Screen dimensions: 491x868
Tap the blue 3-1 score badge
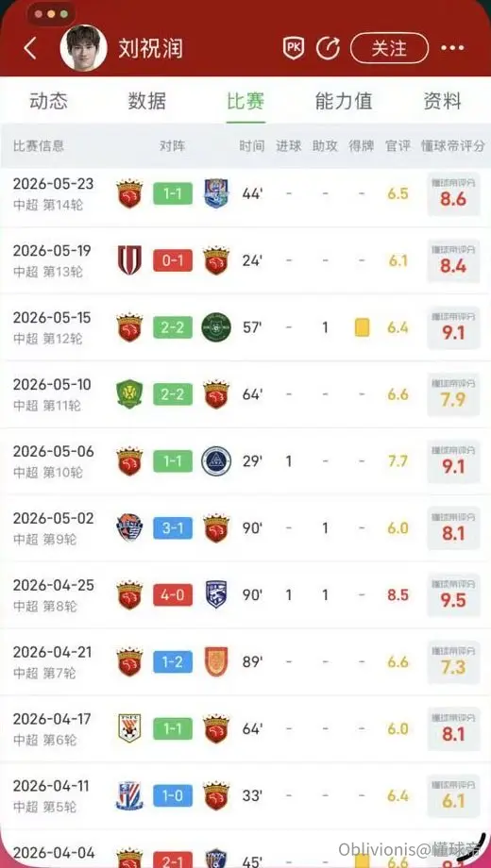pos(173,528)
